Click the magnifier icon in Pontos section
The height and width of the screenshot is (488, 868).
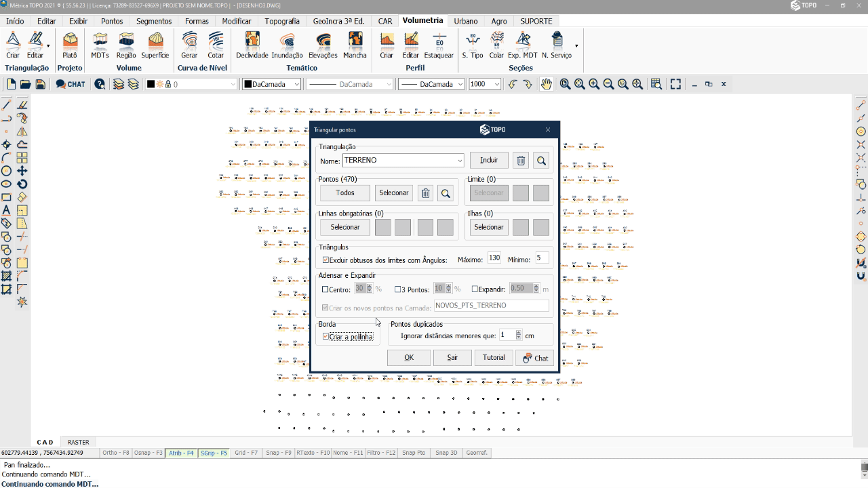(446, 193)
